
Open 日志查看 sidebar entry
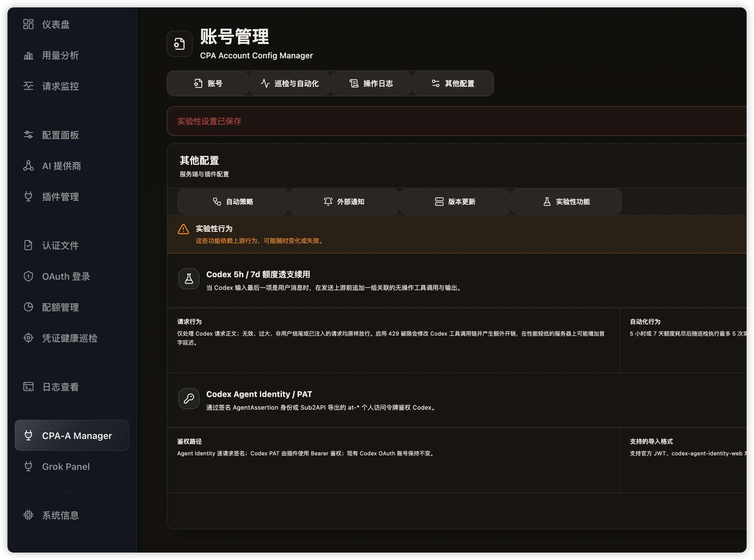tap(72, 387)
